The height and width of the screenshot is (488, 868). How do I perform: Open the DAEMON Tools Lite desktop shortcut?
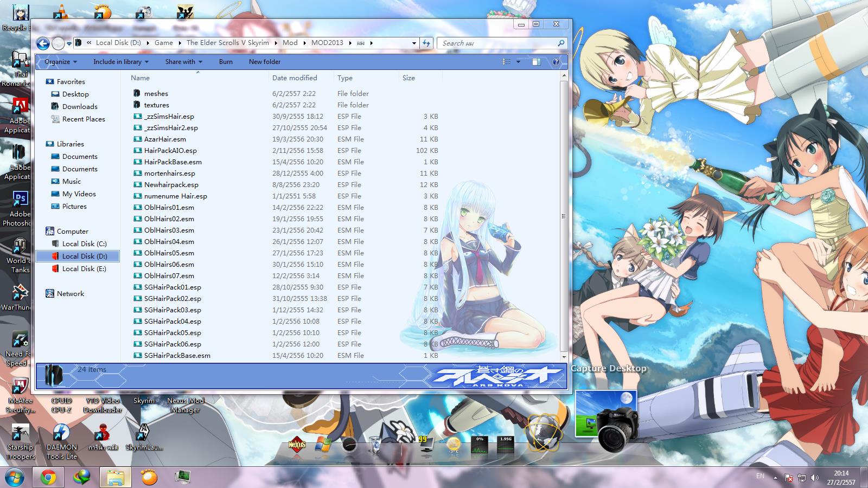point(61,441)
